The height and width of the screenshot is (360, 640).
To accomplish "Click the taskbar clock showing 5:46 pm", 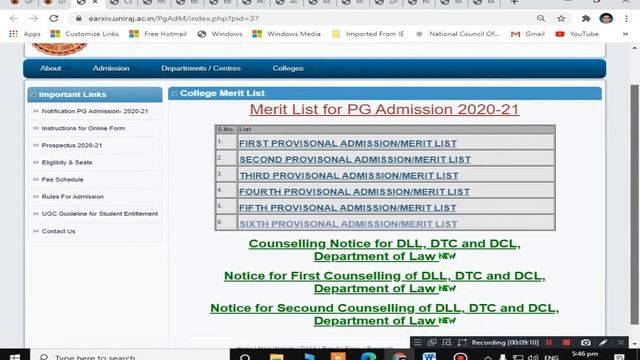I will [x=584, y=354].
